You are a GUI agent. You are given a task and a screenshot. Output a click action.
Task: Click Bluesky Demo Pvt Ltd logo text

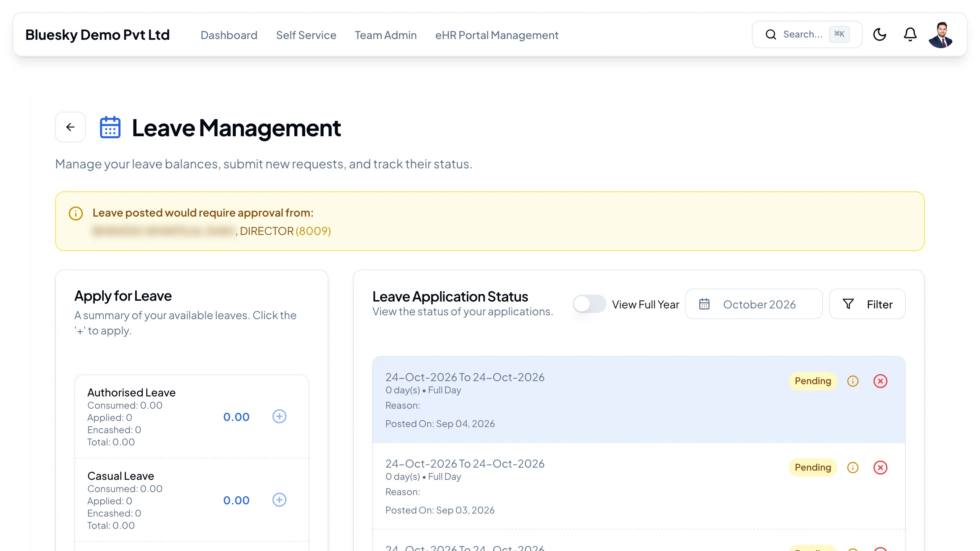click(x=98, y=35)
